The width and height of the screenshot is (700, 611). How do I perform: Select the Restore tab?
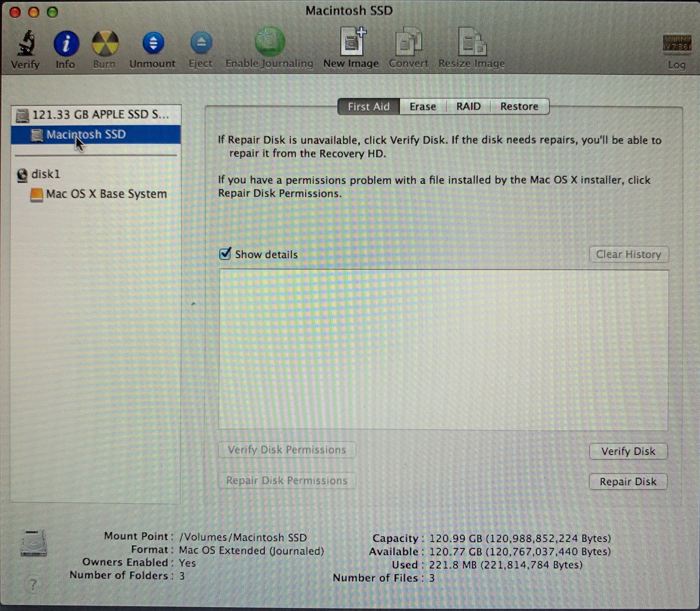tap(519, 107)
